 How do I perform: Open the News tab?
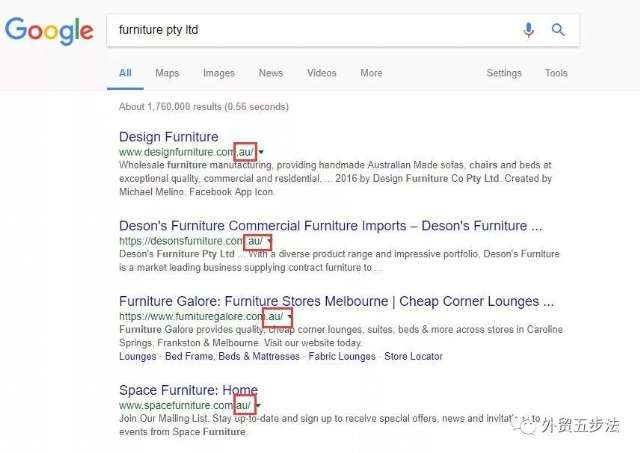pos(271,73)
